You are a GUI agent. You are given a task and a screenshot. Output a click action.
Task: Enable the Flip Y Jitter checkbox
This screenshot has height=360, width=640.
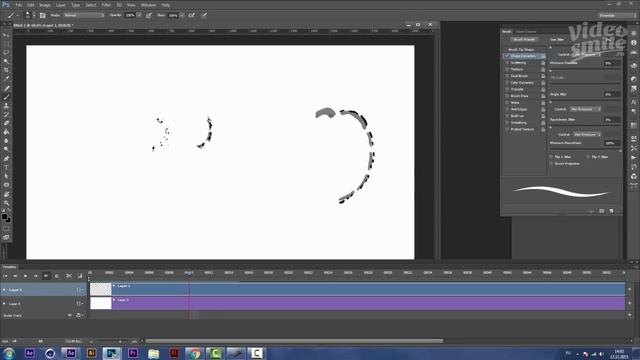[588, 157]
